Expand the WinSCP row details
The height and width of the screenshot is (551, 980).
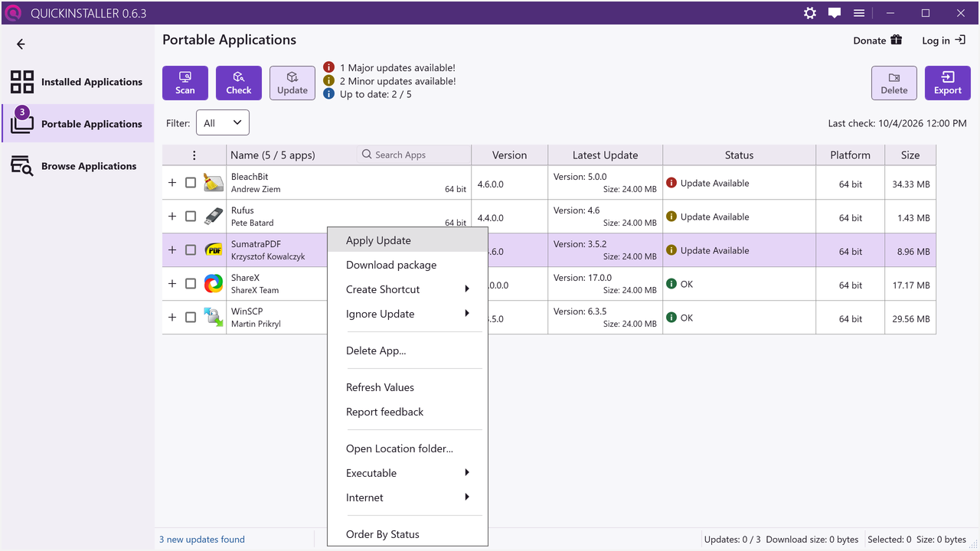pos(172,318)
